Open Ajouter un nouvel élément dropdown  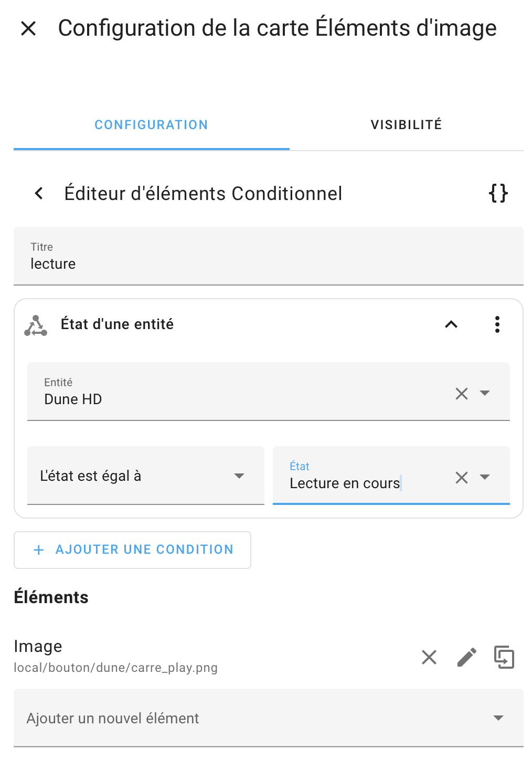tap(268, 718)
